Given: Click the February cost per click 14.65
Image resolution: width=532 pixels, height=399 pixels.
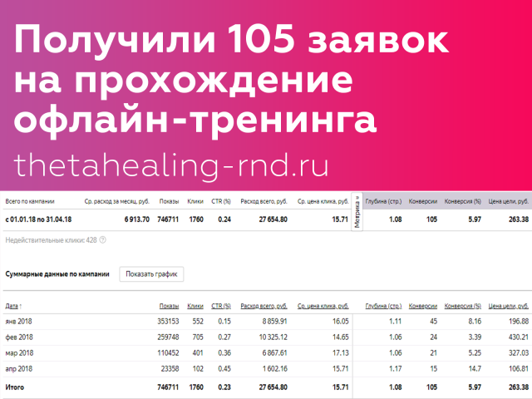Looking at the screenshot, I should click(340, 337).
